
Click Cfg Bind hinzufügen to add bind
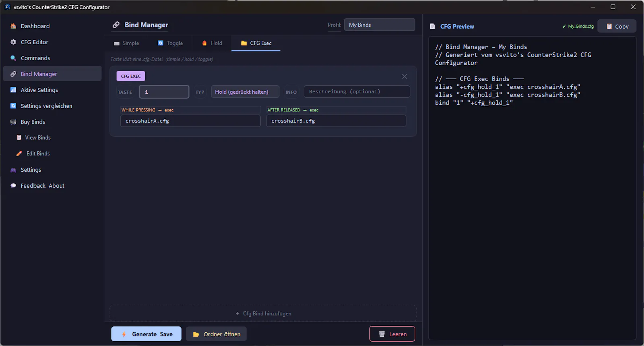263,313
